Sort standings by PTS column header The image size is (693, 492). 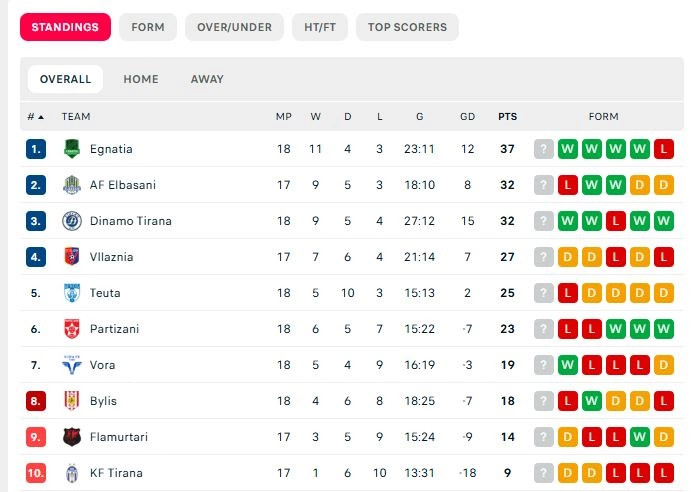[x=508, y=117]
